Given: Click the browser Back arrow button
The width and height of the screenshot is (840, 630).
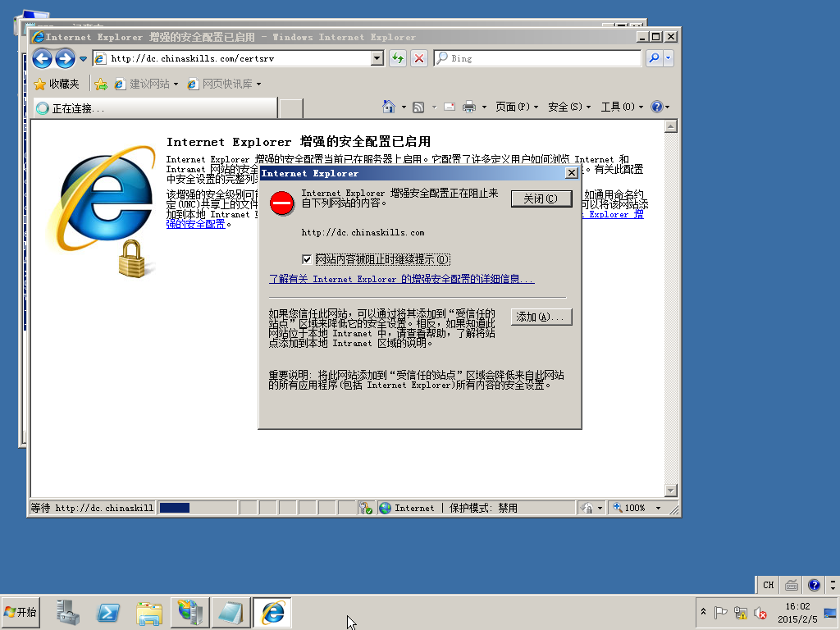Looking at the screenshot, I should 43,58.
